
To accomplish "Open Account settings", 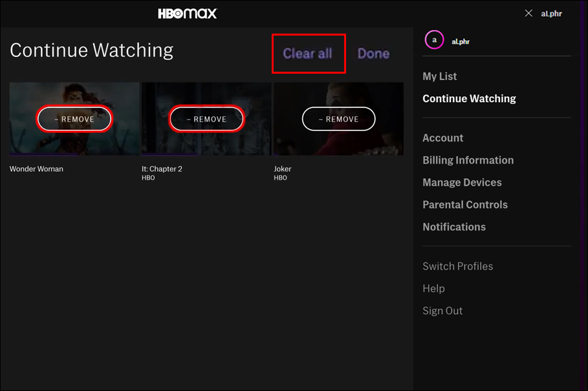I will point(443,138).
